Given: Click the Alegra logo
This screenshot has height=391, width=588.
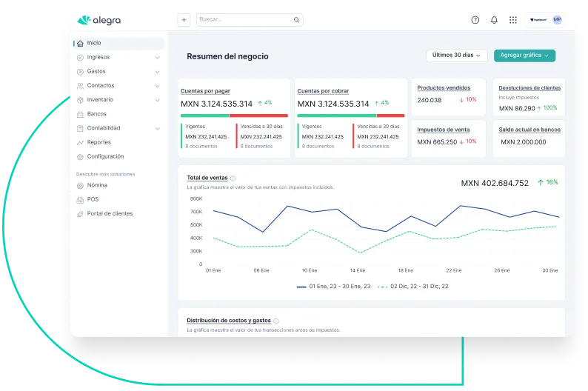Looking at the screenshot, I should point(99,20).
